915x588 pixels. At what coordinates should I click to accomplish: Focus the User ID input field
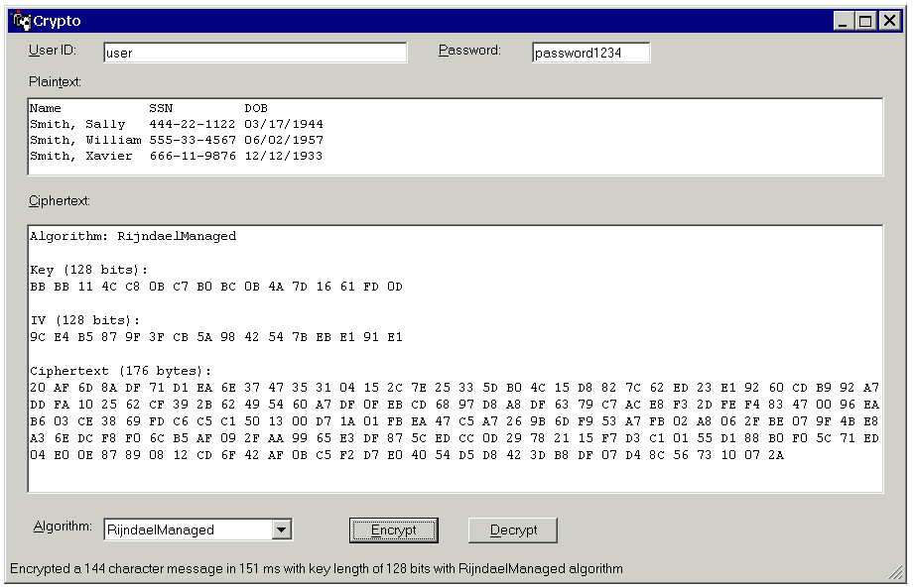click(254, 53)
